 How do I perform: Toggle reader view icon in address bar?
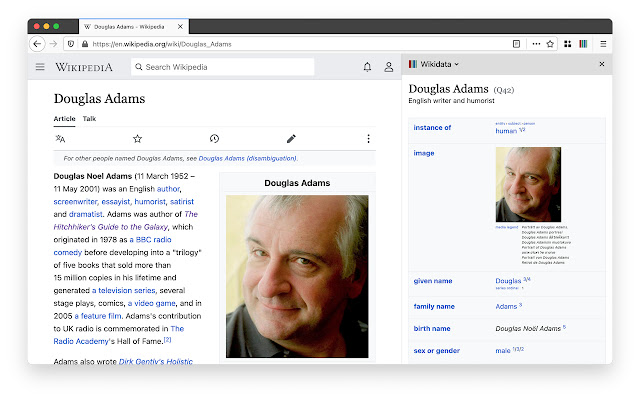point(516,44)
